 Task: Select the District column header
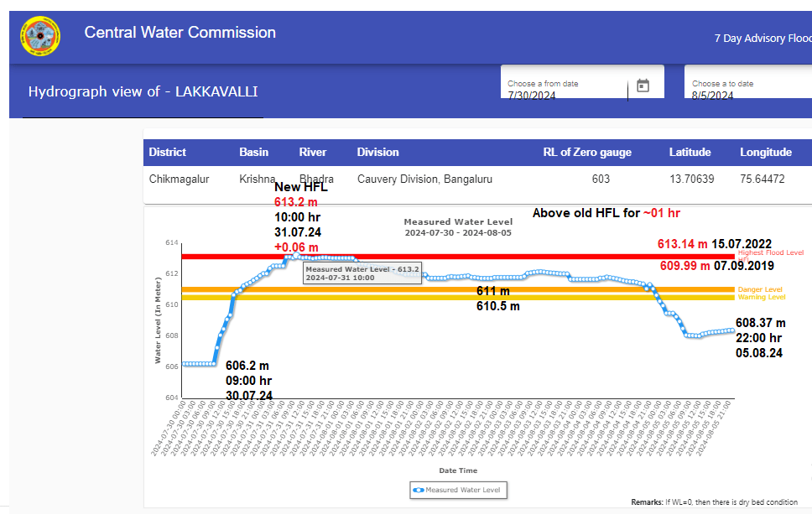(x=168, y=153)
